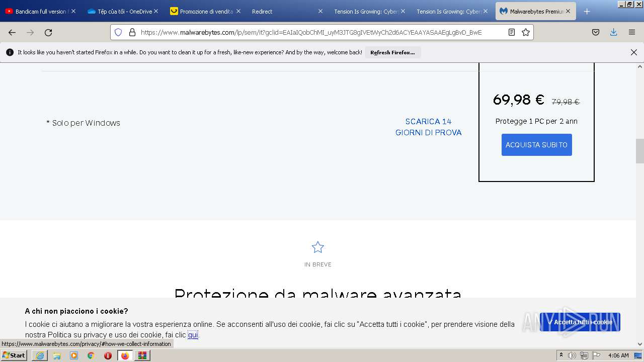Open the file explorer folder taskbar icon

pyautogui.click(x=57, y=355)
